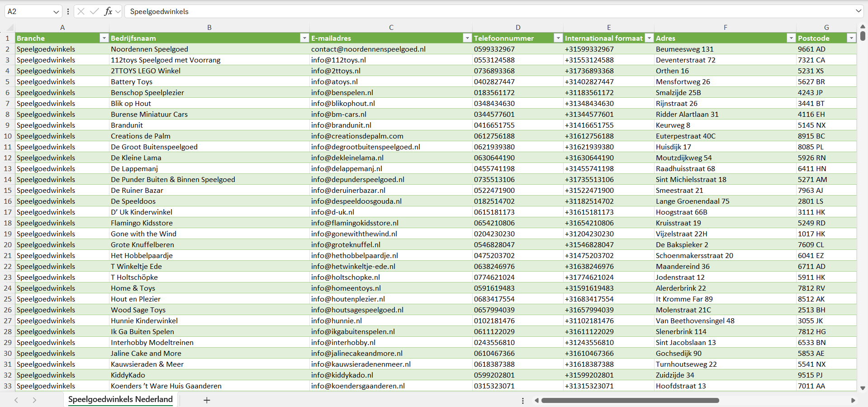This screenshot has width=868, height=407.
Task: Expand the formula bar with chevron
Action: click(x=858, y=11)
